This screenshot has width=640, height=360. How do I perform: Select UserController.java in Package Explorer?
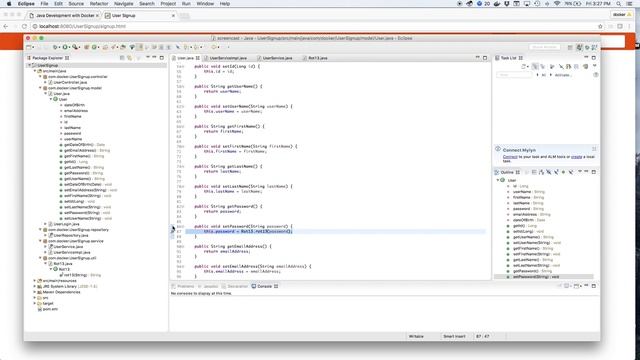pyautogui.click(x=70, y=82)
